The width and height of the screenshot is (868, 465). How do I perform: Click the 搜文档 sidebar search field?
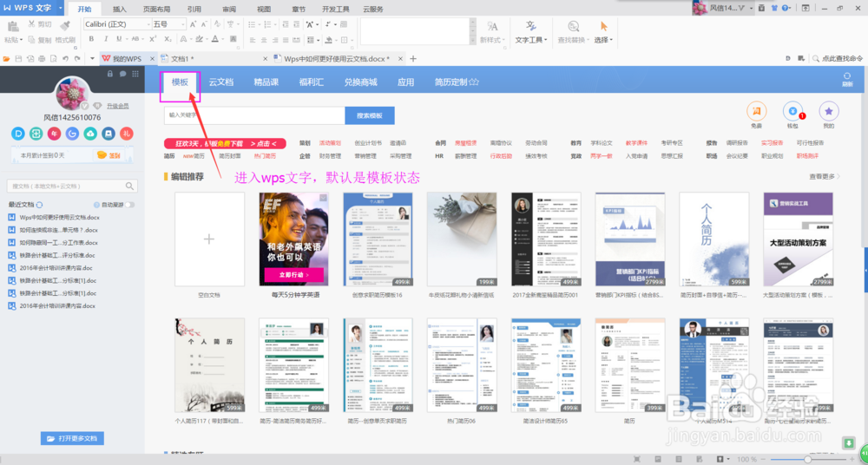click(72, 186)
